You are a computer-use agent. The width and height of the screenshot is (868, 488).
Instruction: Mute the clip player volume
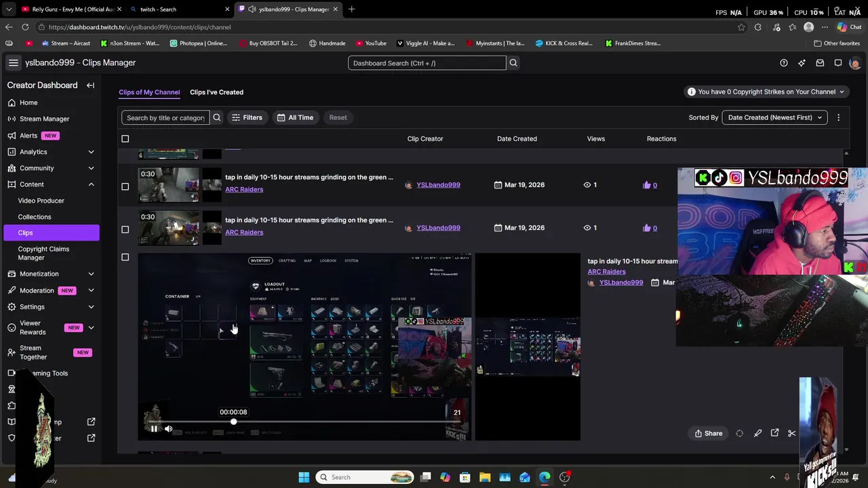[x=169, y=429]
